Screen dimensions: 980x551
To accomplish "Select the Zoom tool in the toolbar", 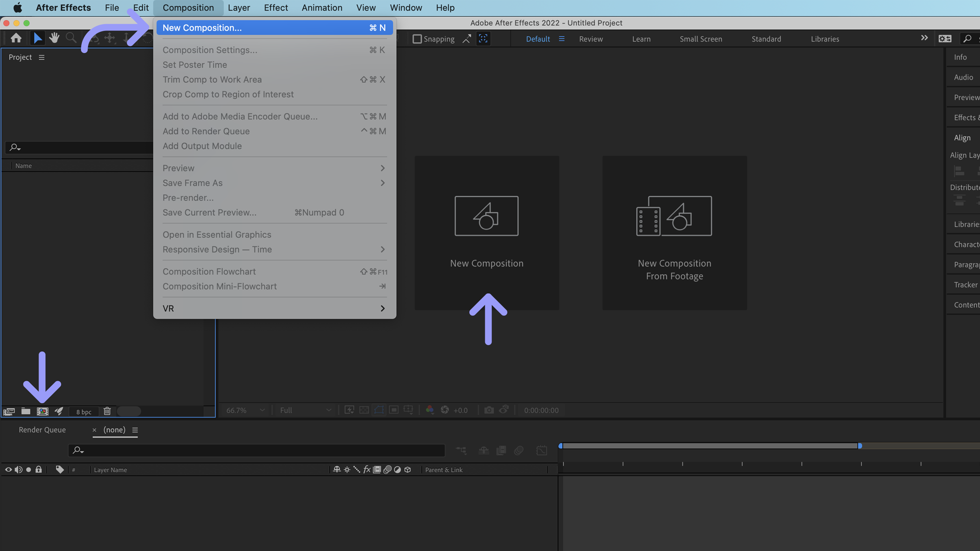I will 71,38.
